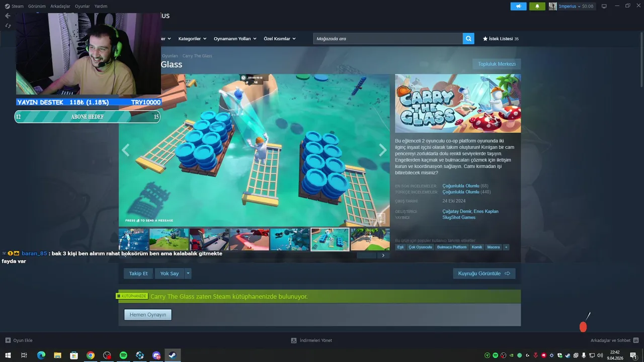Screen dimensions: 644x362
Task: Add a tag with plus button
Action: tap(506, 247)
